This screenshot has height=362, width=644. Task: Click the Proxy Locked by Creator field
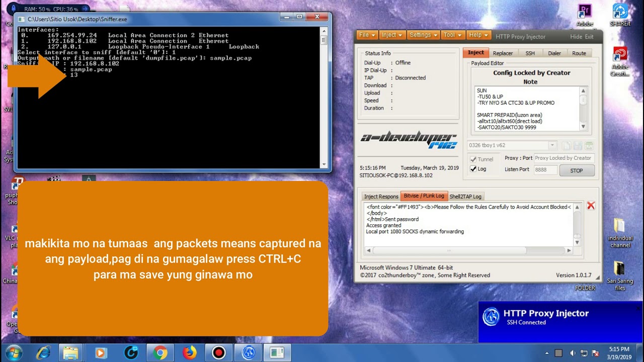pyautogui.click(x=563, y=158)
